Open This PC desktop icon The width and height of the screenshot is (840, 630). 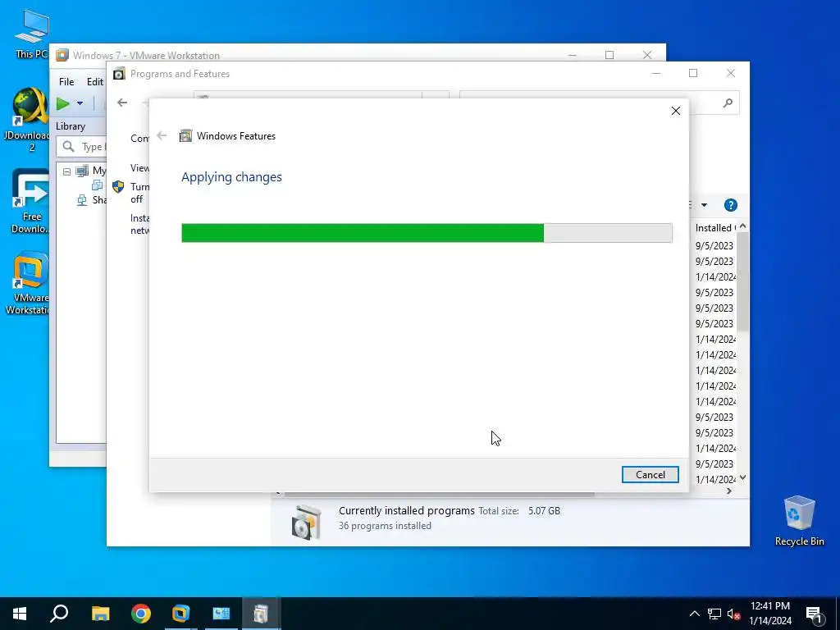tap(32, 34)
